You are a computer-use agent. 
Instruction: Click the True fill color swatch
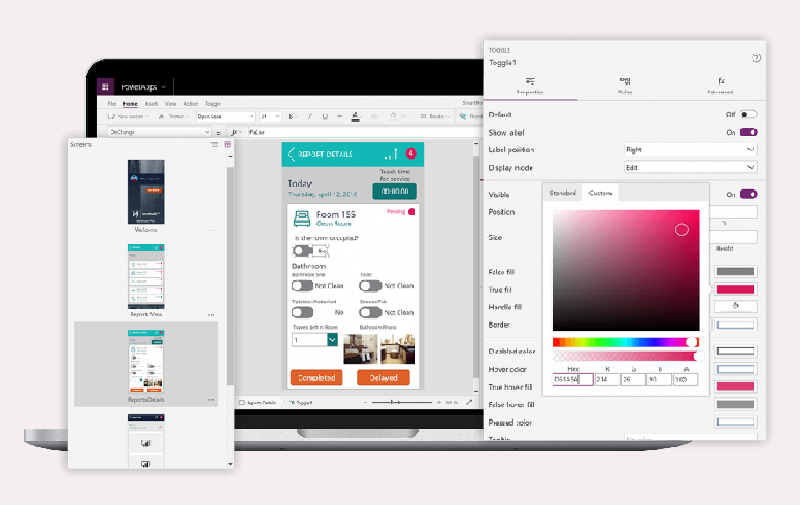click(x=735, y=289)
